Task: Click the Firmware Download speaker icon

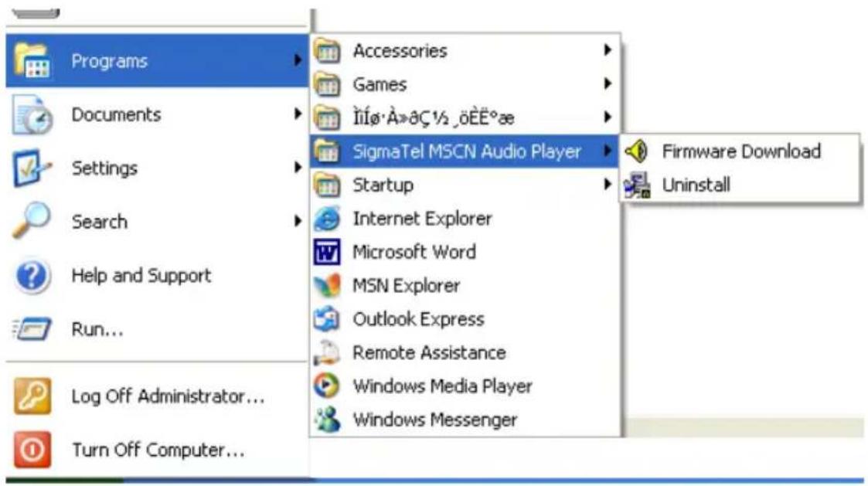Action: coord(637,151)
